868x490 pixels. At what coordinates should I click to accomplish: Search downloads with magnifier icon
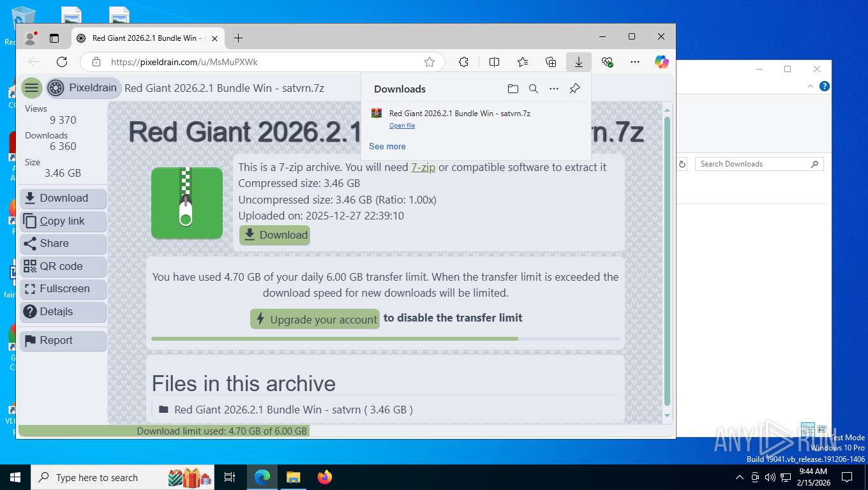coord(534,89)
